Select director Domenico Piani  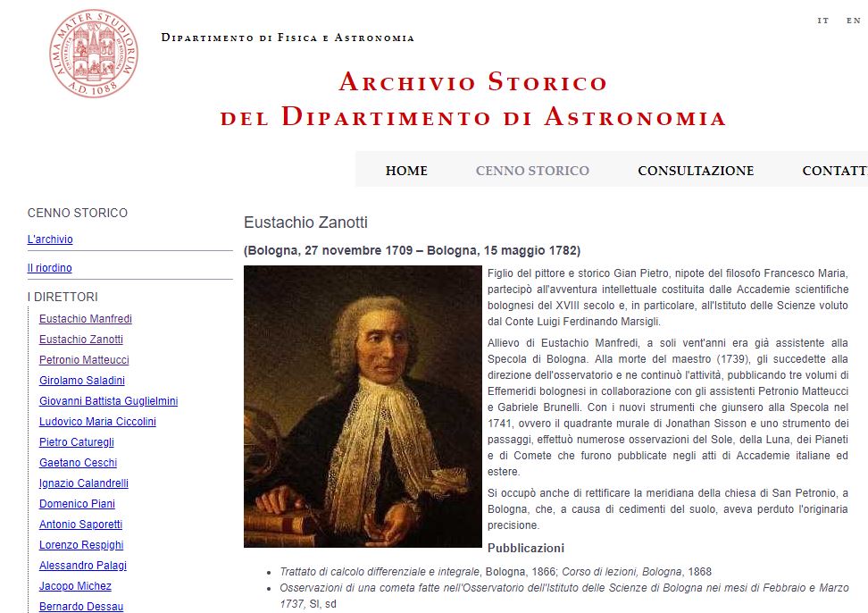tap(77, 503)
